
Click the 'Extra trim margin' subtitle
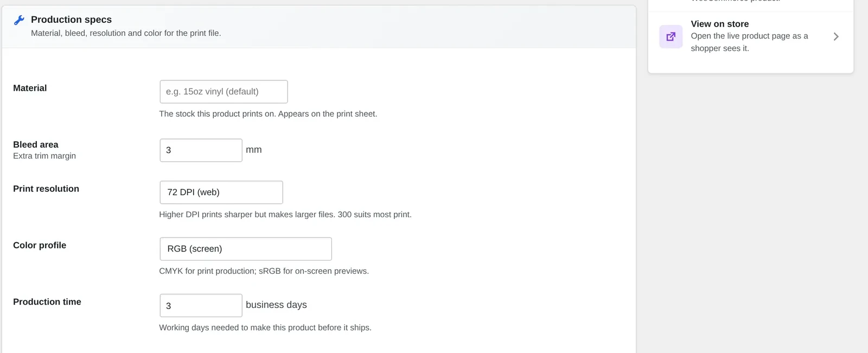[x=44, y=156]
